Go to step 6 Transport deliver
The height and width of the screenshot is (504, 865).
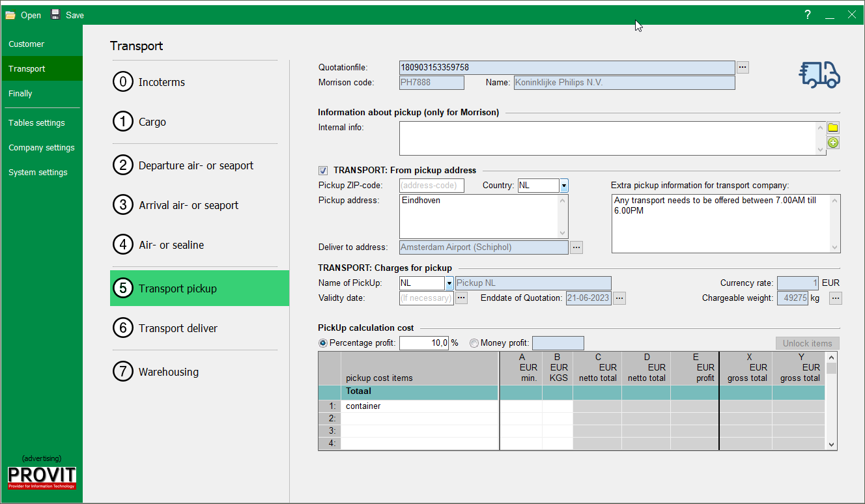coord(178,328)
